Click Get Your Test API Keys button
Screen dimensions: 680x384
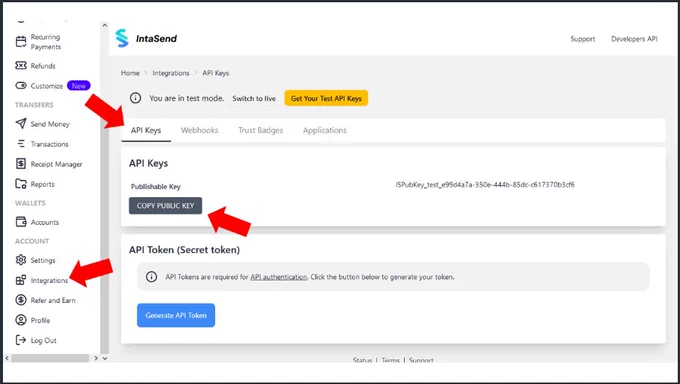coord(326,98)
